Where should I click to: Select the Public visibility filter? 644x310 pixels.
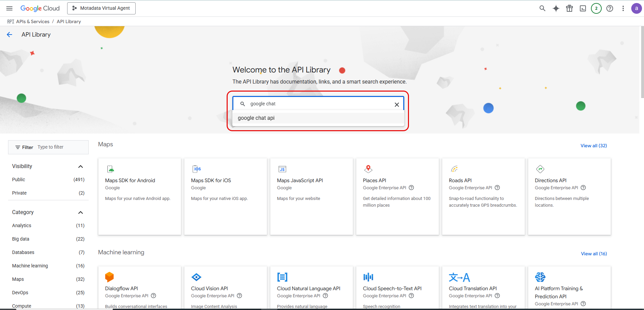[x=18, y=179]
